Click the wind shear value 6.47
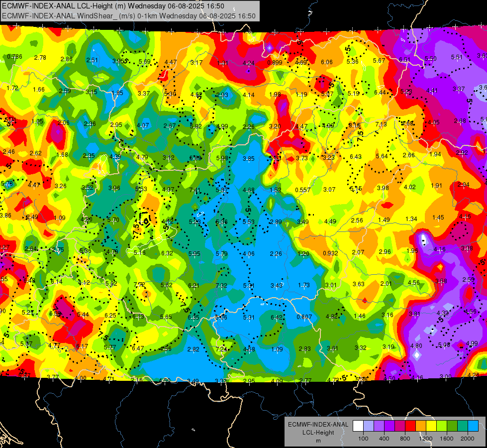Screen dimensions: 487x448 click(138, 348)
